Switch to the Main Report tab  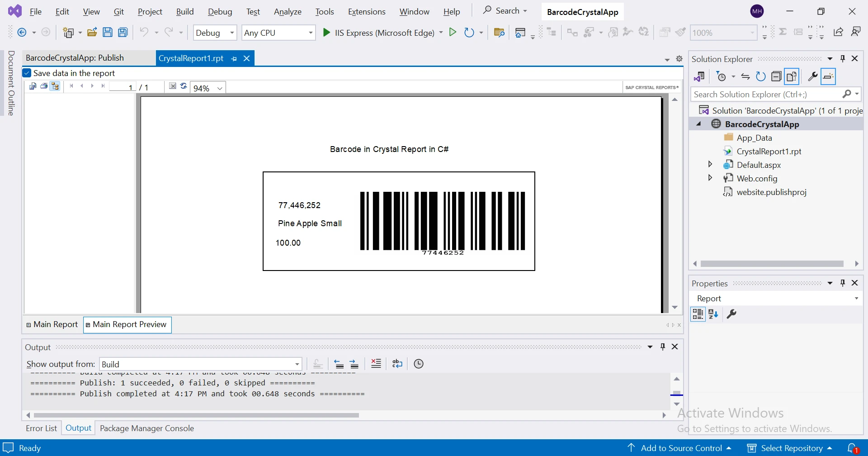(52, 324)
